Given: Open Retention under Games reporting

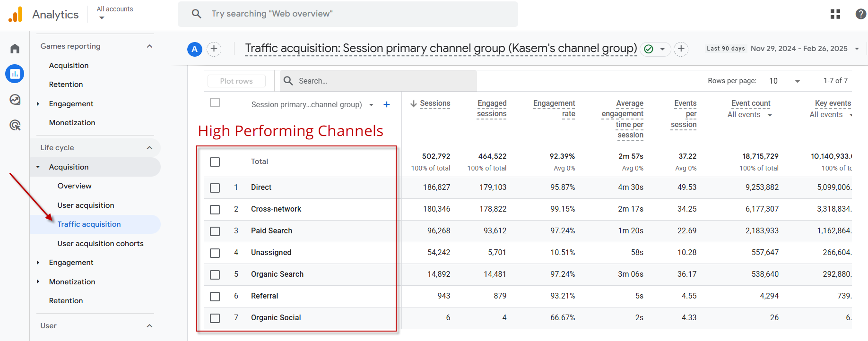Looking at the screenshot, I should click(66, 85).
